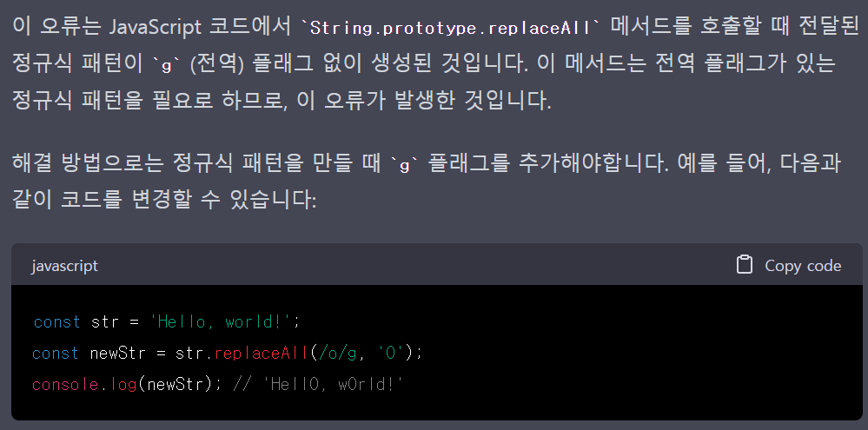Click the Copy code button text

(803, 266)
